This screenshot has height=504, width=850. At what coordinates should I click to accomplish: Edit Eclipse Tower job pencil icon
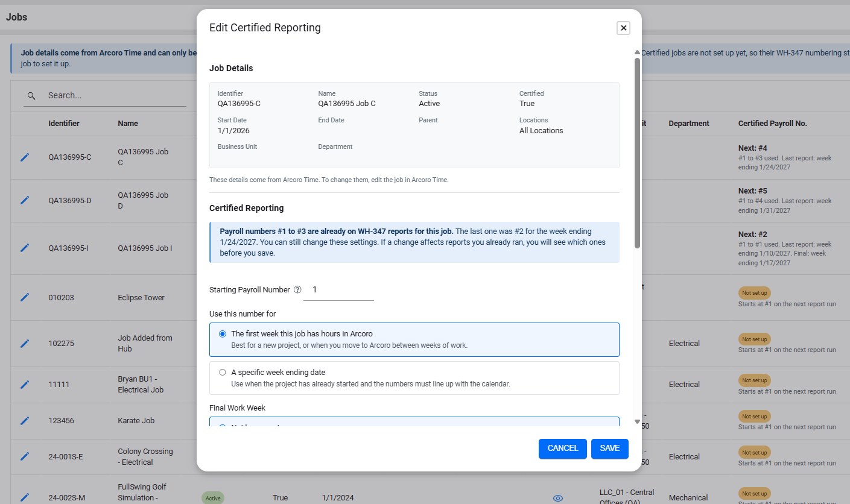coord(25,297)
